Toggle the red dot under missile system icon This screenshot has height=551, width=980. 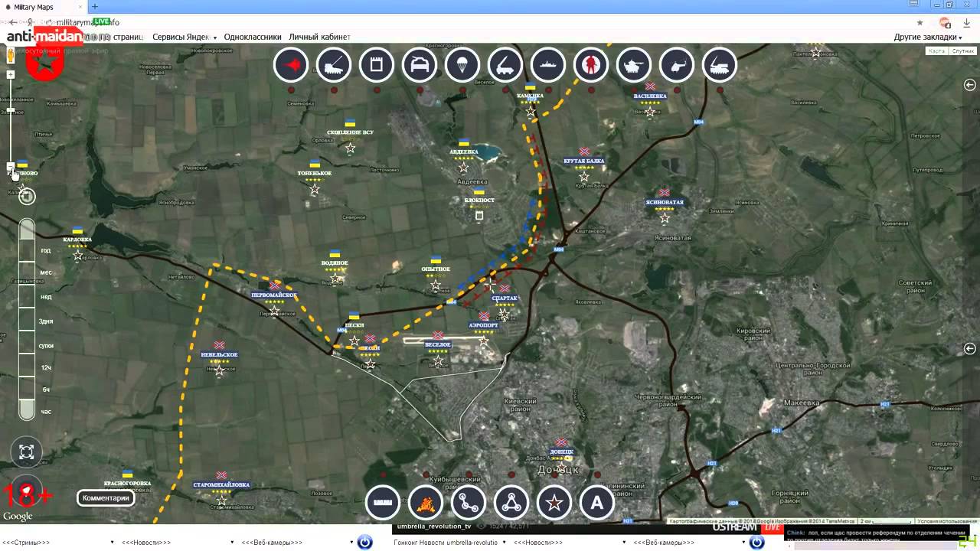720,90
